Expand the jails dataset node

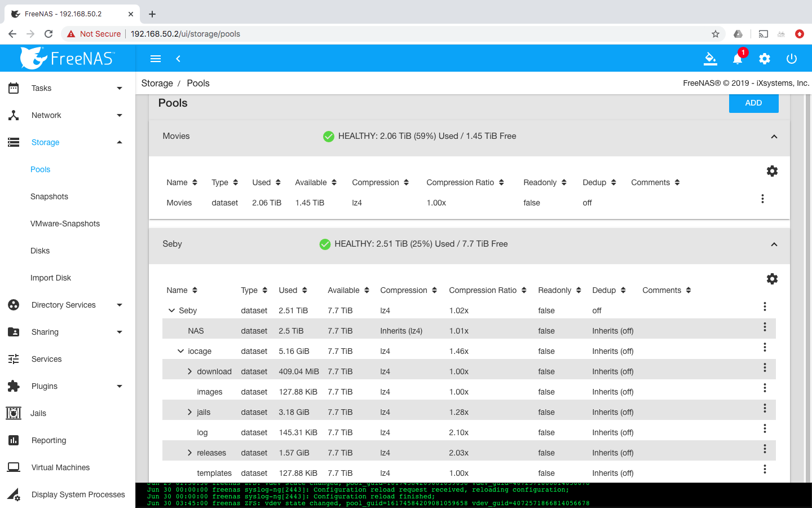tap(190, 412)
